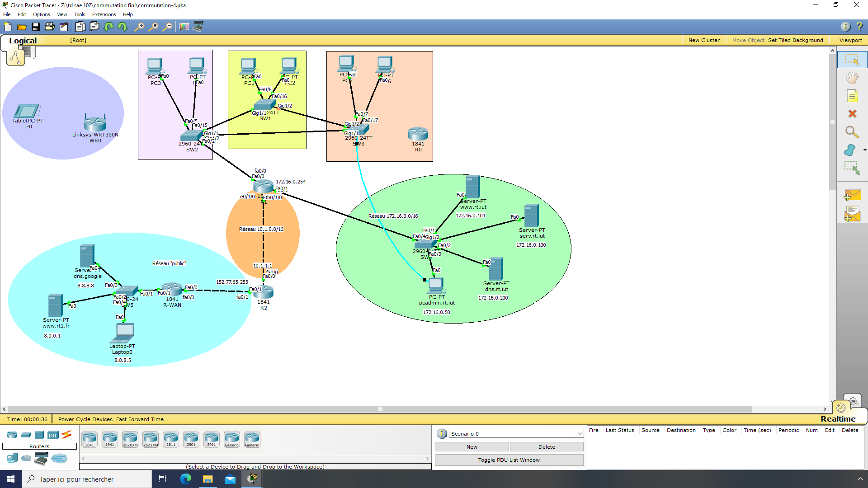Select the Move Layout hand tool
Image resolution: width=868 pixels, height=488 pixels.
click(852, 78)
